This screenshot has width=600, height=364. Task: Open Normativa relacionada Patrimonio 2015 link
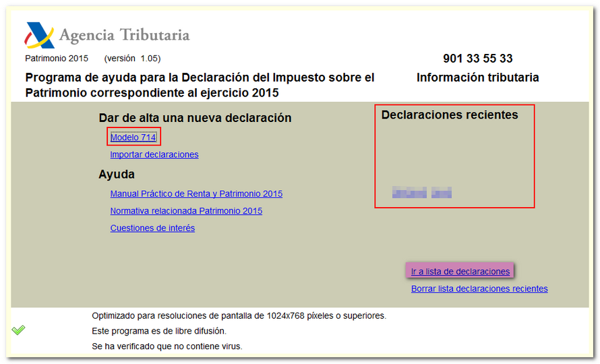click(x=186, y=211)
